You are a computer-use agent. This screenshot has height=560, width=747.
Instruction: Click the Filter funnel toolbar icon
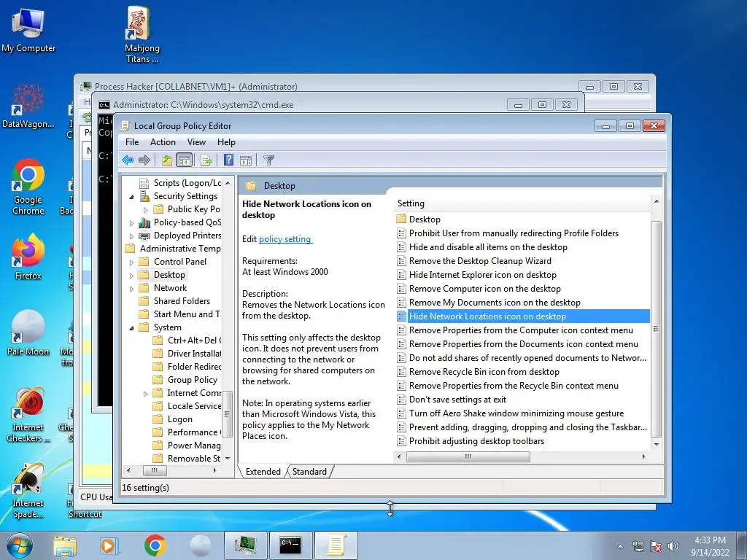(268, 160)
